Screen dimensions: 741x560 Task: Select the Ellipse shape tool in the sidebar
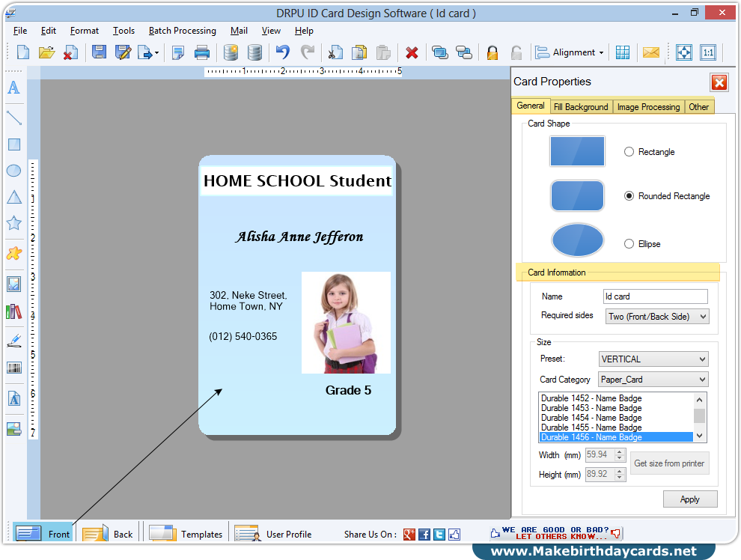13,171
